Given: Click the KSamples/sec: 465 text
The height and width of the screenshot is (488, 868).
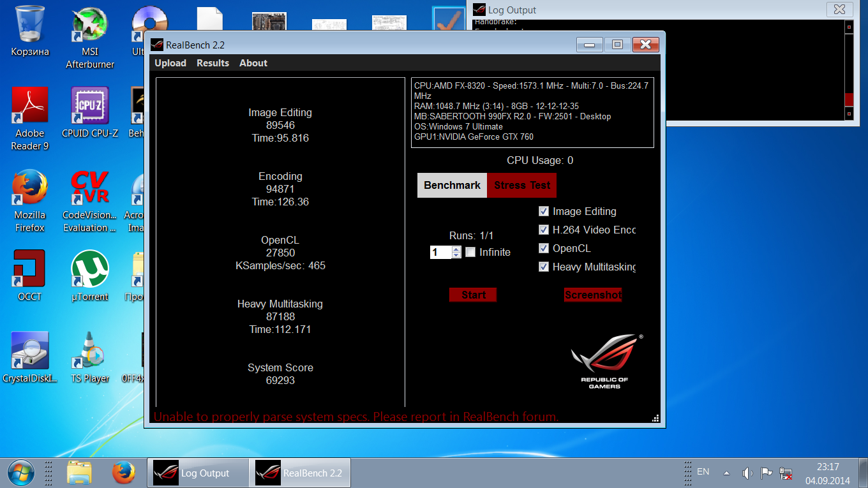Looking at the screenshot, I should [280, 265].
